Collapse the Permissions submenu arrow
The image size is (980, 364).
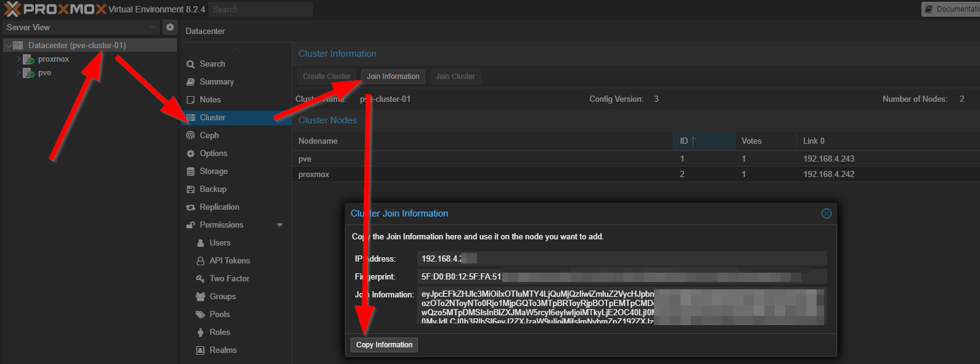[280, 225]
